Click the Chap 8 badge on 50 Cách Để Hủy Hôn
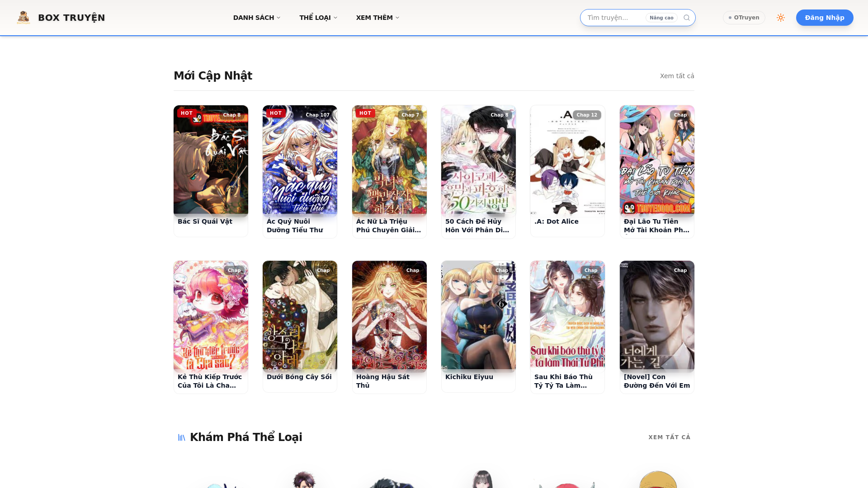The height and width of the screenshot is (488, 868). 500,115
